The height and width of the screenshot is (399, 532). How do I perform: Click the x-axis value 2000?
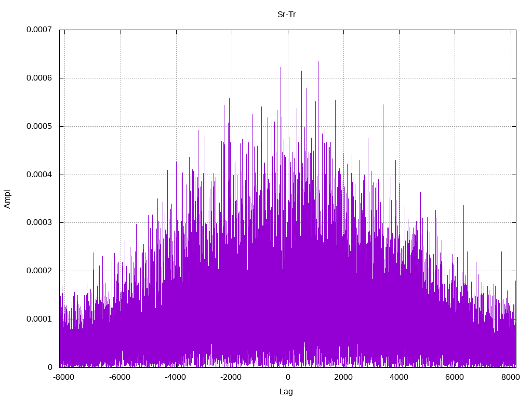tap(343, 377)
